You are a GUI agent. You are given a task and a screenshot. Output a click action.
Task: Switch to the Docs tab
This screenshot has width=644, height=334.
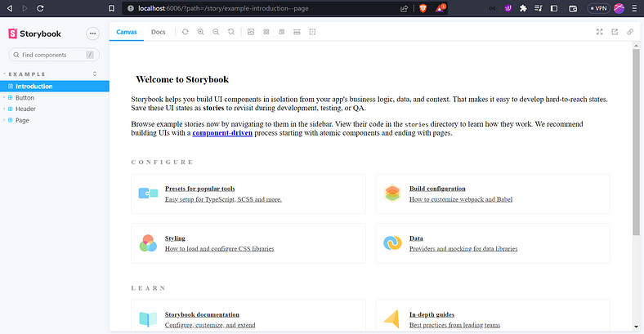point(158,32)
